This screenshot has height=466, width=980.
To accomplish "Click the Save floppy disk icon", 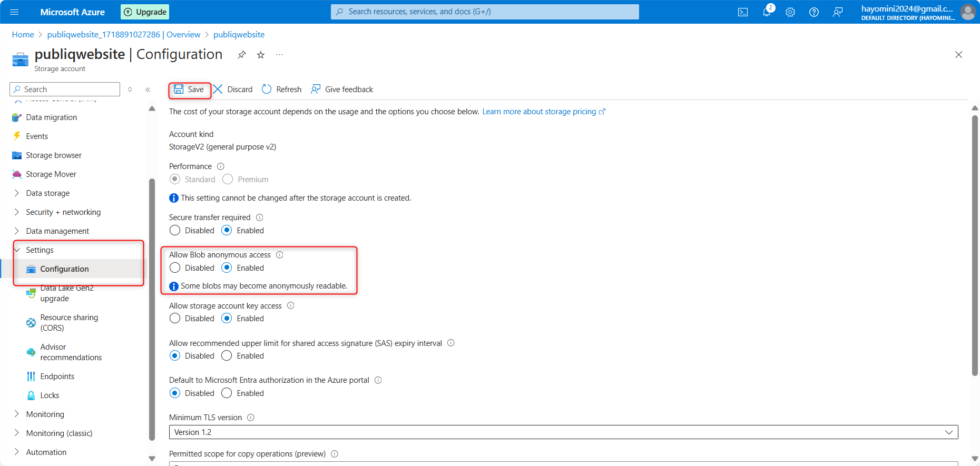I will [x=179, y=90].
